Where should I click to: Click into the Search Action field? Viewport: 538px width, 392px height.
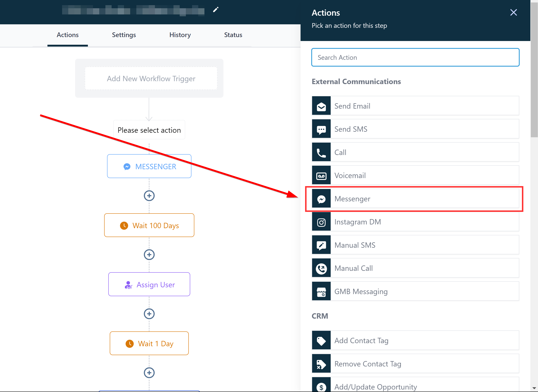[x=415, y=58]
